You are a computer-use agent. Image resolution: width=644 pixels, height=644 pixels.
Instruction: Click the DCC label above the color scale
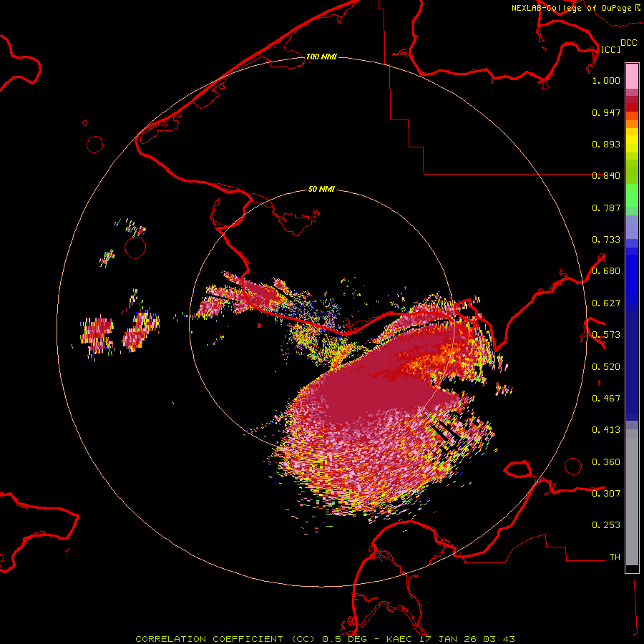coord(629,43)
